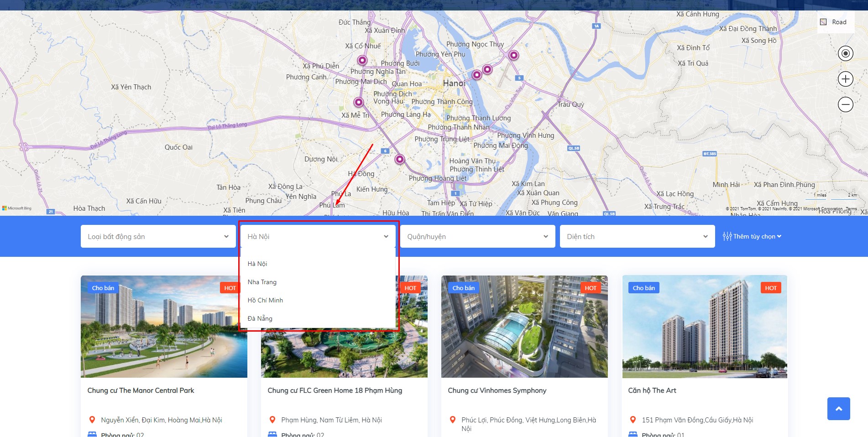The width and height of the screenshot is (868, 437).
Task: Click address Phạm Hùng, Nam Từ Liêm, Hà Nội
Action: [x=332, y=420]
